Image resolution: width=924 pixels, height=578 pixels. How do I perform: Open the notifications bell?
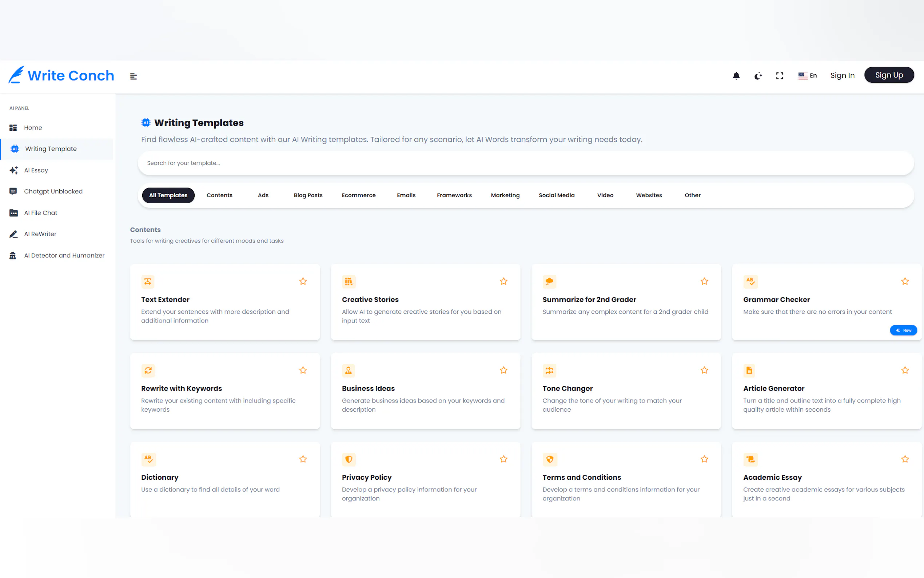coord(736,76)
